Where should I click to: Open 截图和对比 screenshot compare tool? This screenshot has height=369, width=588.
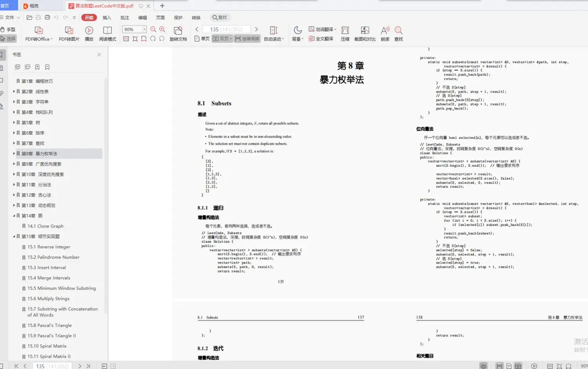click(x=365, y=34)
